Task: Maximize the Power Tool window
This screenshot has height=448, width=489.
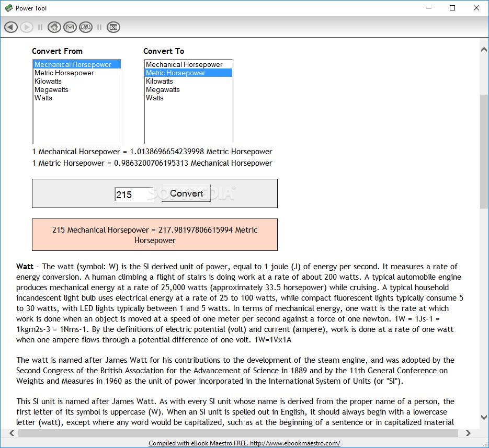Action: click(452, 8)
